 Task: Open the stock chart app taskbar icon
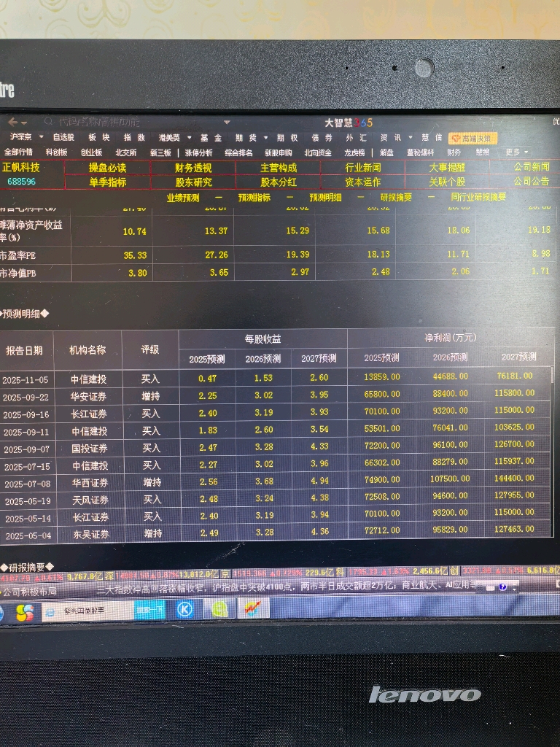pyautogui.click(x=253, y=608)
